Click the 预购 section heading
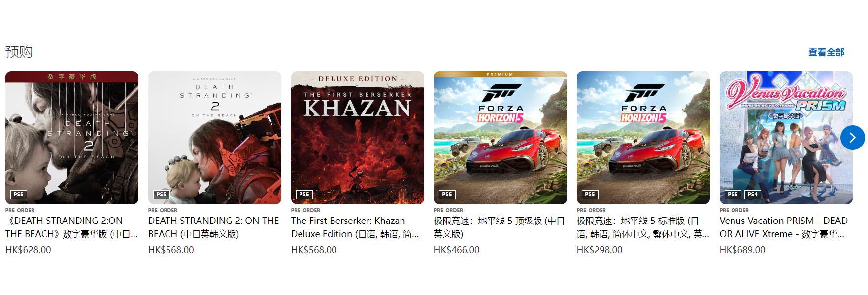Image resolution: width=868 pixels, height=295 pixels. pyautogui.click(x=19, y=52)
